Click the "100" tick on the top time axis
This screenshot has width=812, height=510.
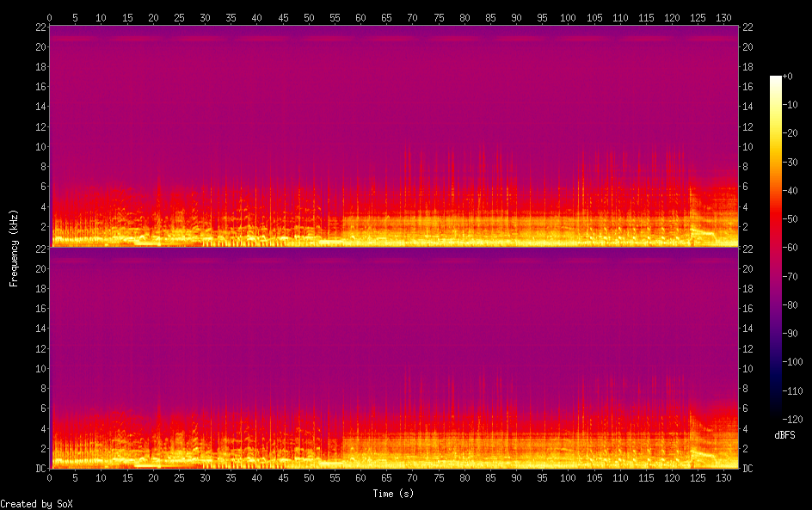(568, 17)
